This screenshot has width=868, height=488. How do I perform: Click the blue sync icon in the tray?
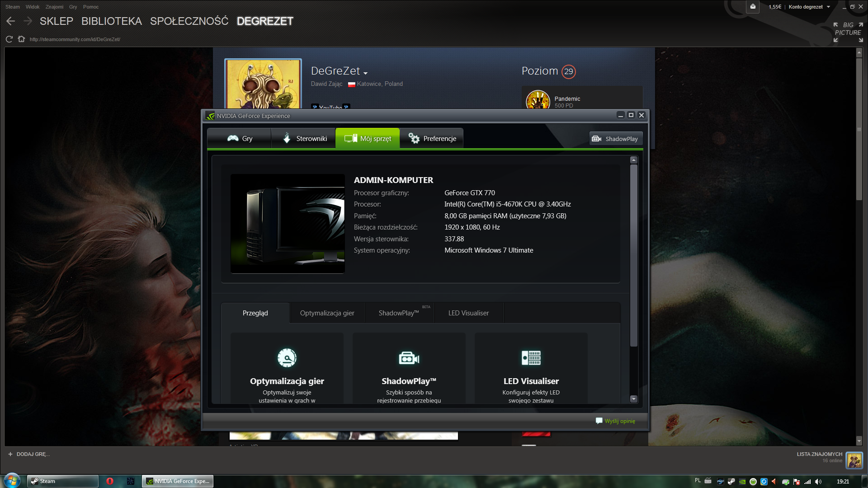764,482
